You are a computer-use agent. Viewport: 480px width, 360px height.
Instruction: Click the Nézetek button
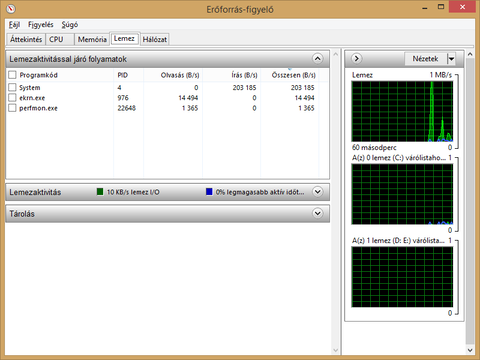pos(425,59)
